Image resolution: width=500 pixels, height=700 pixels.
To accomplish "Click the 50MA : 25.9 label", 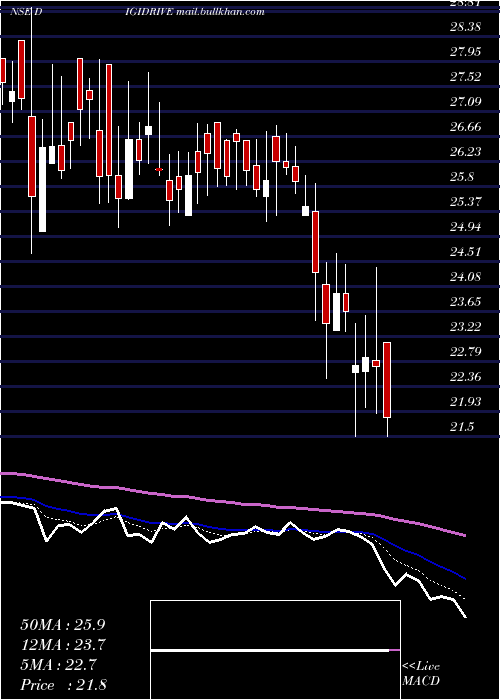I will click(63, 624).
